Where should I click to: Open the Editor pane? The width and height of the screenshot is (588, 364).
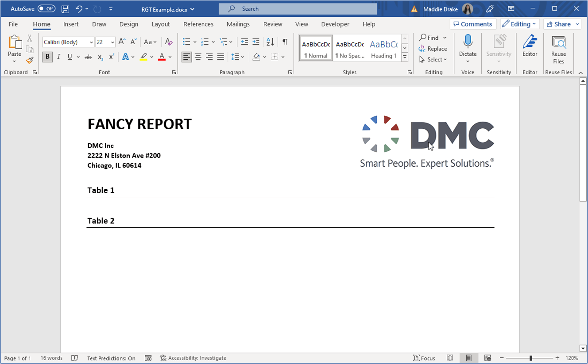point(530,46)
